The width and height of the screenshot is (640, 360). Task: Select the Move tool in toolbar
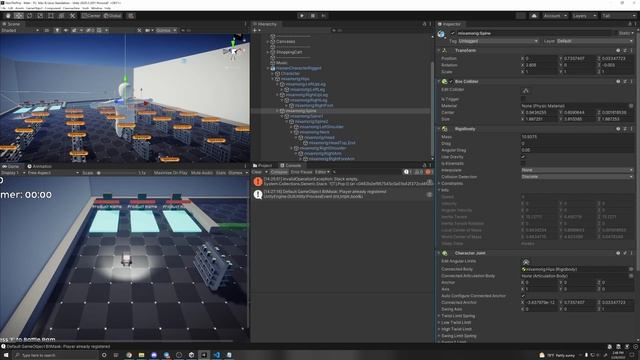point(19,16)
